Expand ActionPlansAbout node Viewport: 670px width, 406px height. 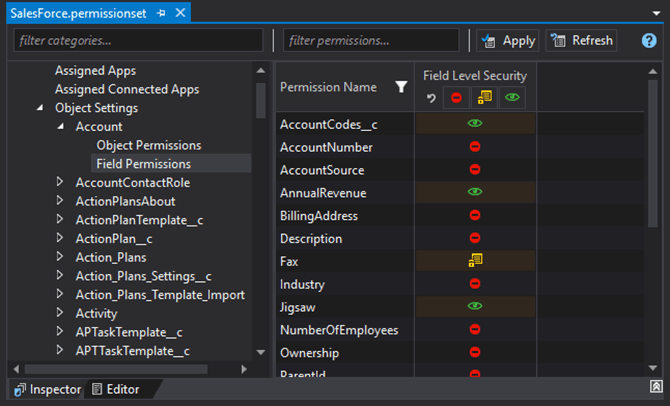pyautogui.click(x=60, y=200)
